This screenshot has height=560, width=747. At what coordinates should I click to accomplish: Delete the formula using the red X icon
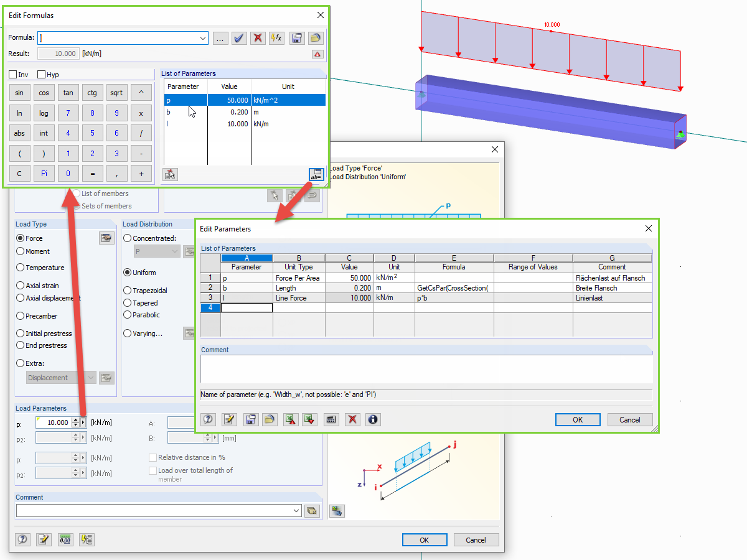pyautogui.click(x=257, y=38)
